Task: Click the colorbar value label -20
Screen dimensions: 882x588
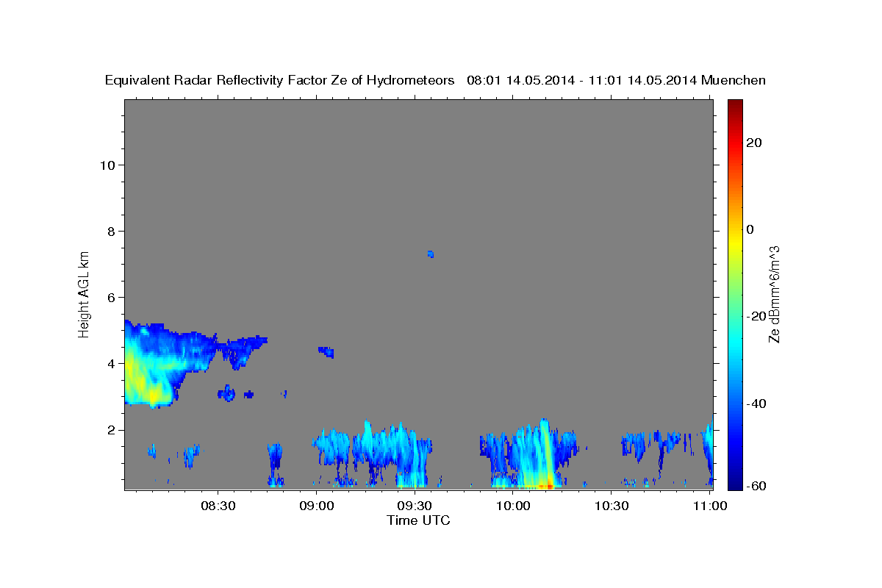Action: (x=756, y=316)
